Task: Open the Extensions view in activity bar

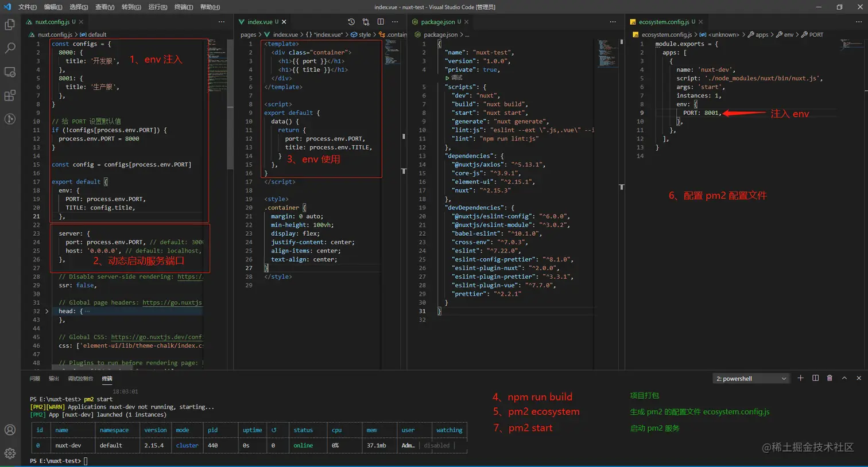Action: click(10, 95)
